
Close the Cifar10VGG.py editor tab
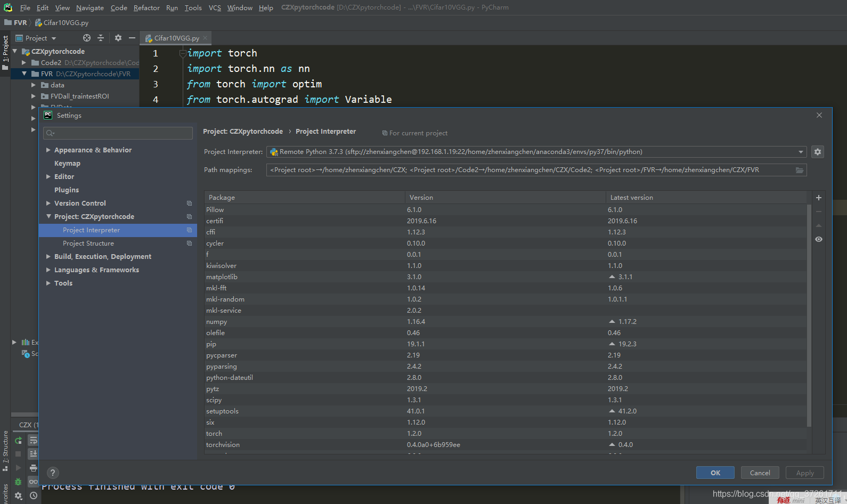pyautogui.click(x=205, y=38)
